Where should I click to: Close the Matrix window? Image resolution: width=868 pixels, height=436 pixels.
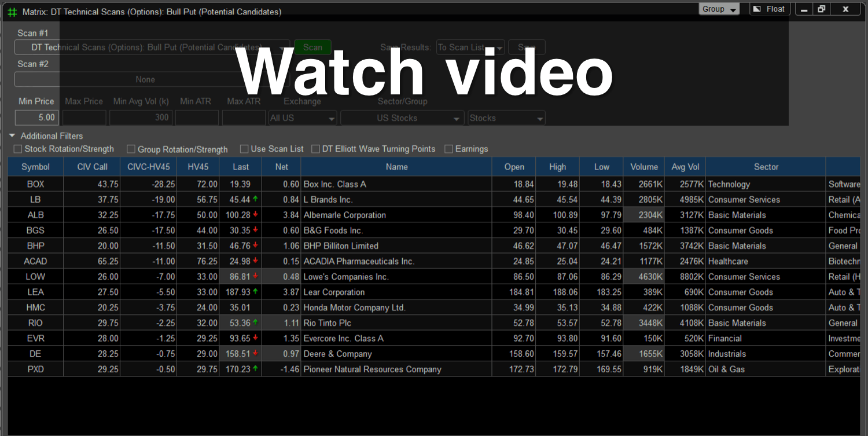click(x=845, y=9)
